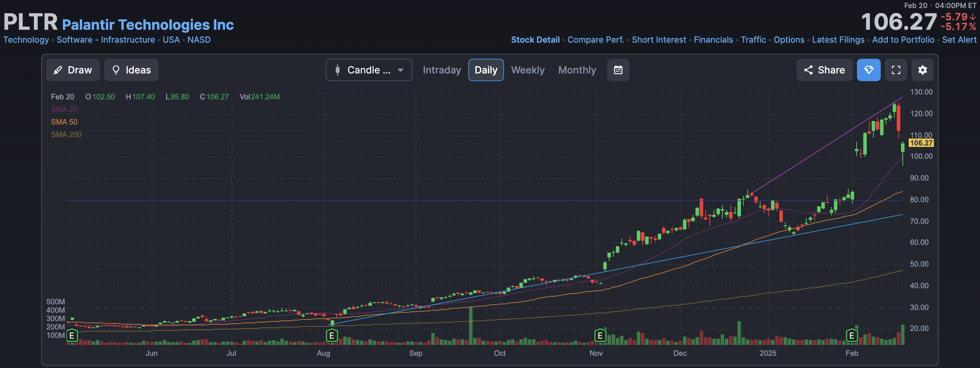Switch to Monthly timeframe

click(x=577, y=70)
